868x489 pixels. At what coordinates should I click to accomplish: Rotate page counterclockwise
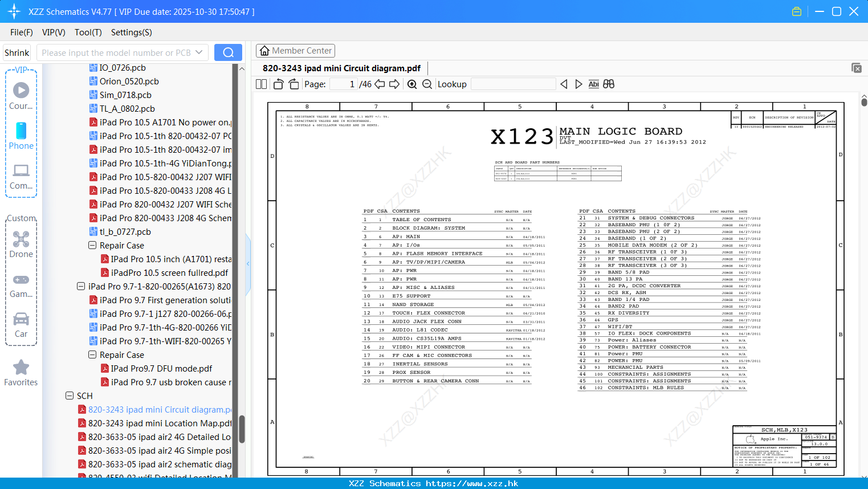pyautogui.click(x=278, y=84)
